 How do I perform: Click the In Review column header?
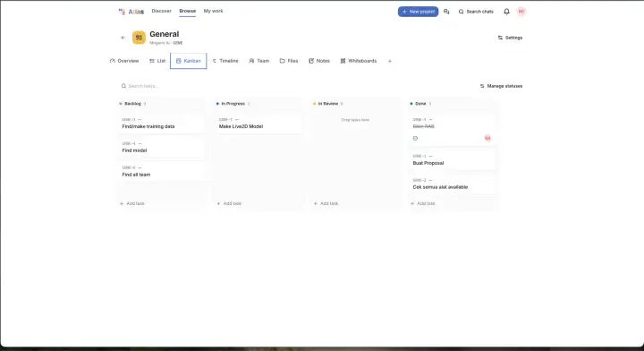click(328, 104)
